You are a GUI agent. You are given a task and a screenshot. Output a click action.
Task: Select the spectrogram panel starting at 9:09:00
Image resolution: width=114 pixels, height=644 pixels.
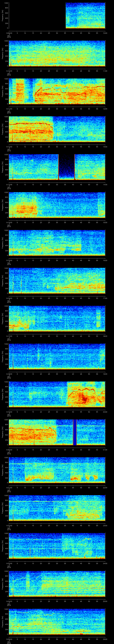pos(57,16)
